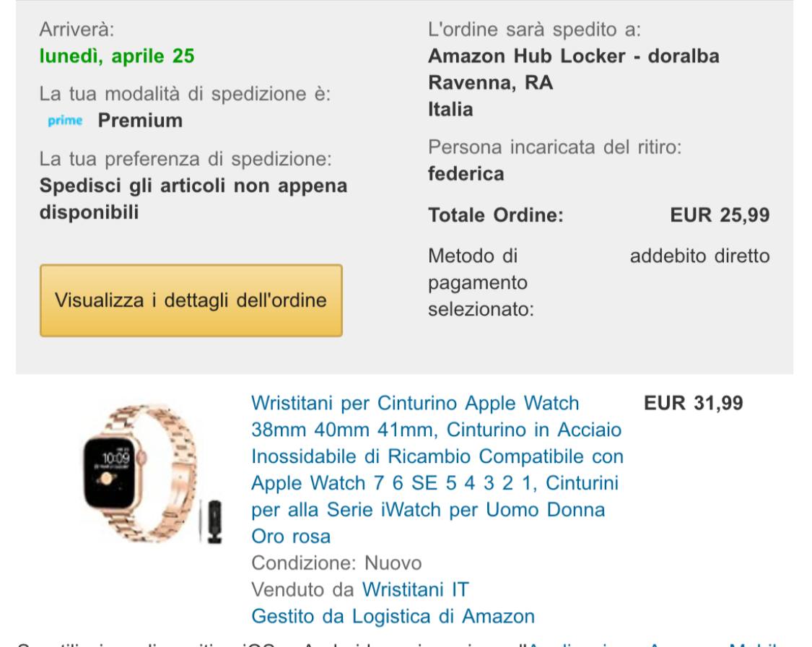
Task: Click the pickup person name federica
Action: pyautogui.click(x=466, y=173)
